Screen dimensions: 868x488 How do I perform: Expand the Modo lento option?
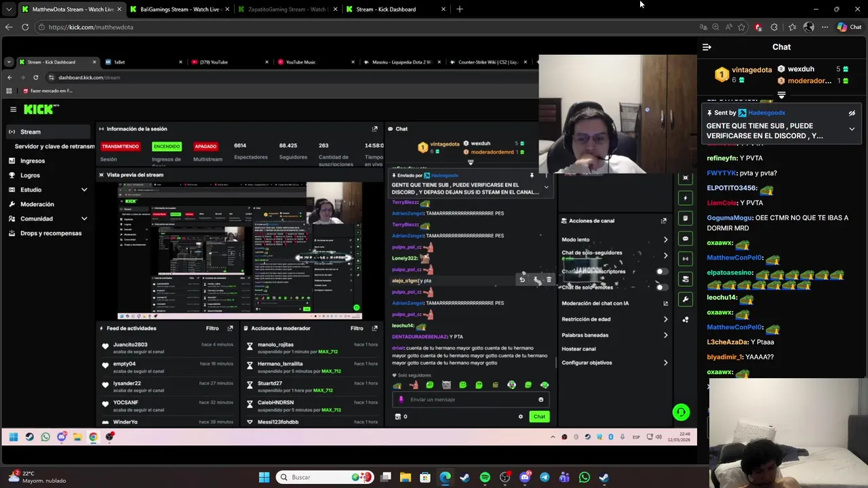[x=665, y=240]
